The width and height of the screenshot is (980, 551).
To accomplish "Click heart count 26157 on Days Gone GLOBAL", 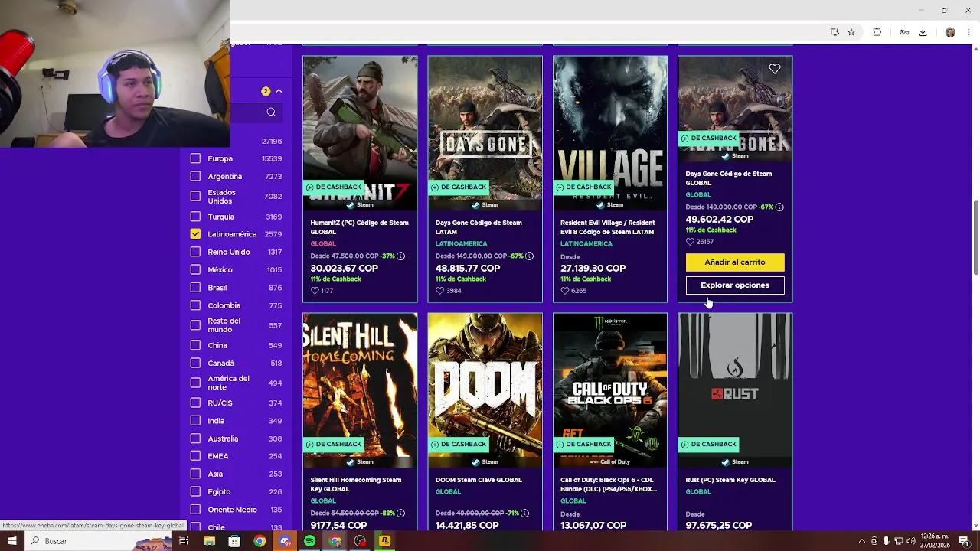I will coord(700,242).
